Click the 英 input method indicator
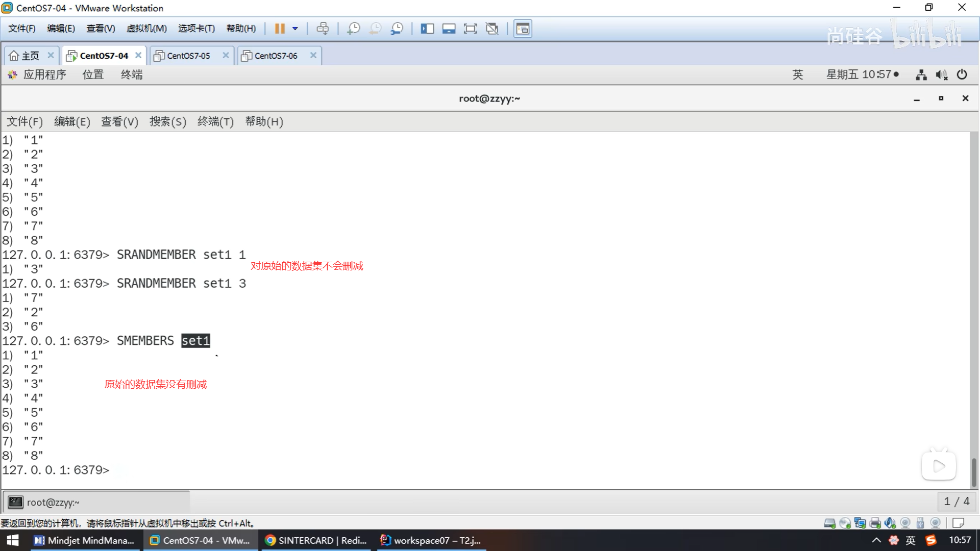This screenshot has width=980, height=551. tap(797, 74)
